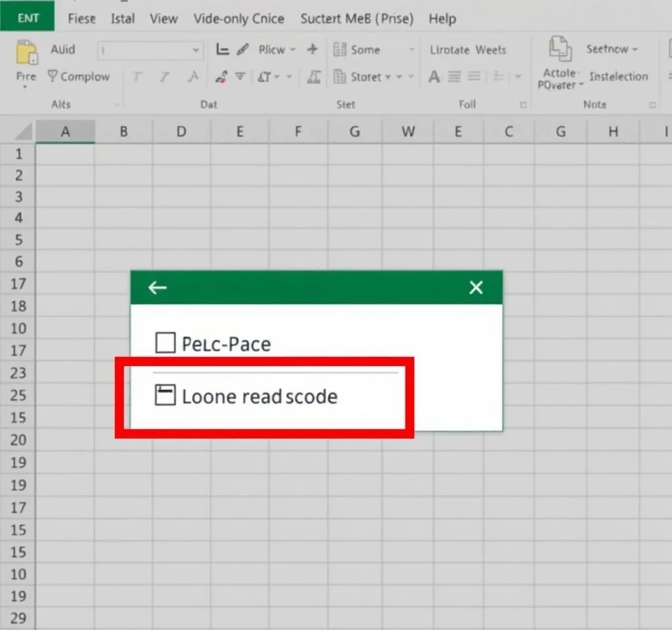Screen dimensions: 672x630
Task: Click the pencil icon left of Pllcw
Action: (x=242, y=49)
